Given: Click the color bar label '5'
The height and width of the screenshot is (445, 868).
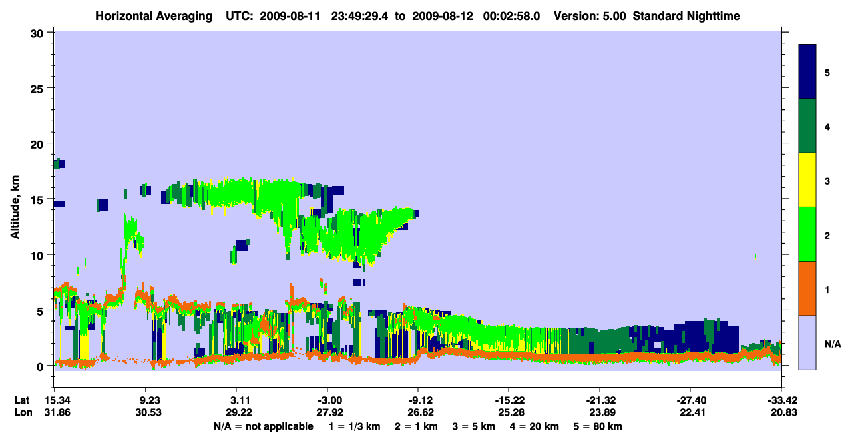Looking at the screenshot, I should [827, 73].
